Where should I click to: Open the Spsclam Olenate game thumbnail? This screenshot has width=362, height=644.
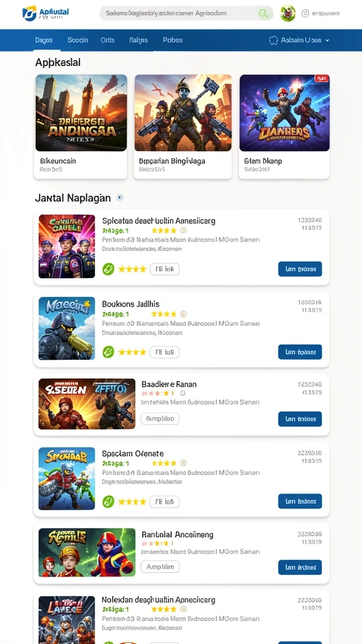click(x=67, y=479)
